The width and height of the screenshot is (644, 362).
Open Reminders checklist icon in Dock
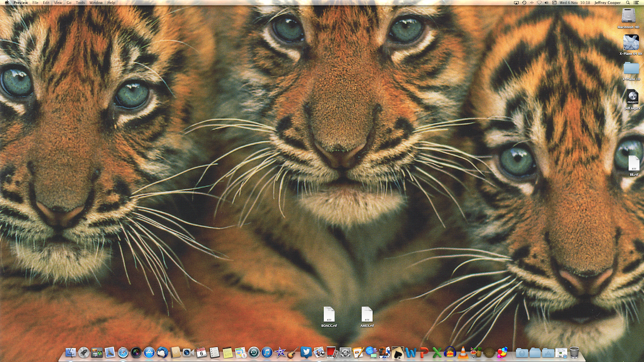tap(214, 352)
